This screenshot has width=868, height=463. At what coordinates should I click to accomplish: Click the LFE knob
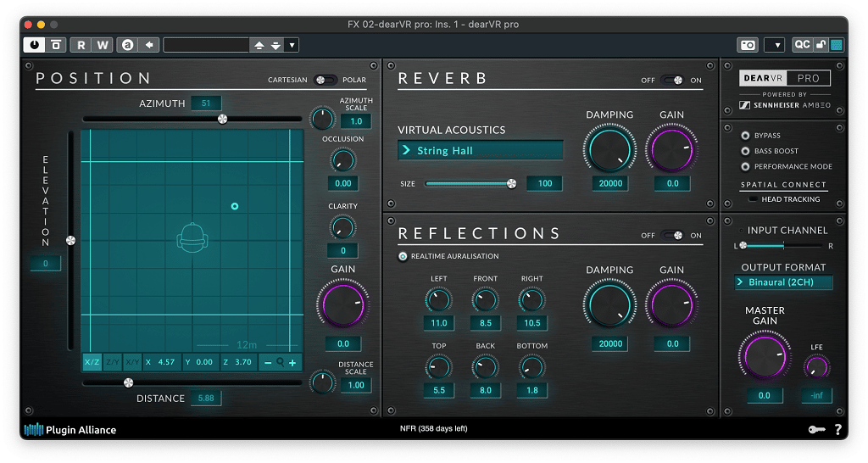coord(816,367)
